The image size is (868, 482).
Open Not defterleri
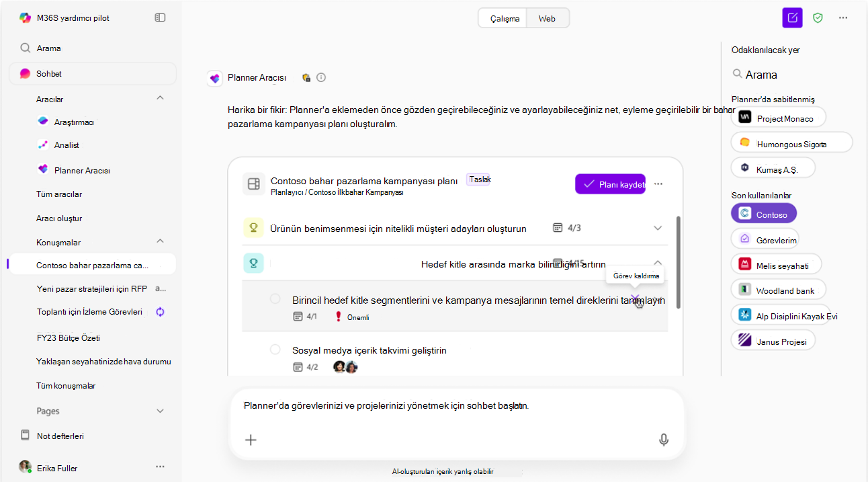(60, 436)
